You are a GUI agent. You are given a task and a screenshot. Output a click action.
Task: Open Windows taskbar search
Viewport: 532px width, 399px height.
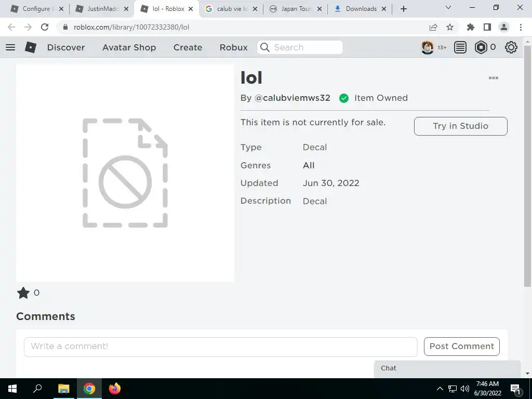pyautogui.click(x=37, y=389)
